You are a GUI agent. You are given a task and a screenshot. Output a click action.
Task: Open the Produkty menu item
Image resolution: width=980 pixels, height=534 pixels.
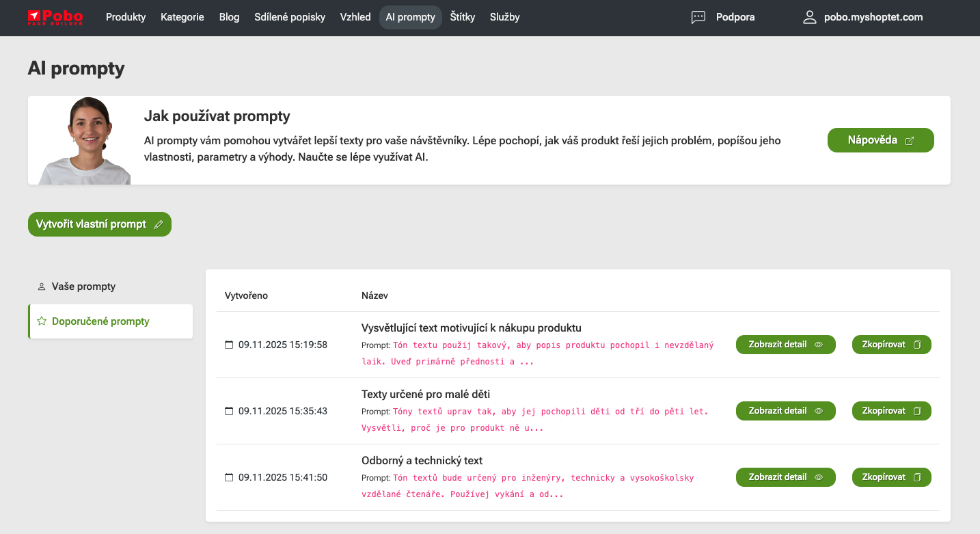coord(126,17)
